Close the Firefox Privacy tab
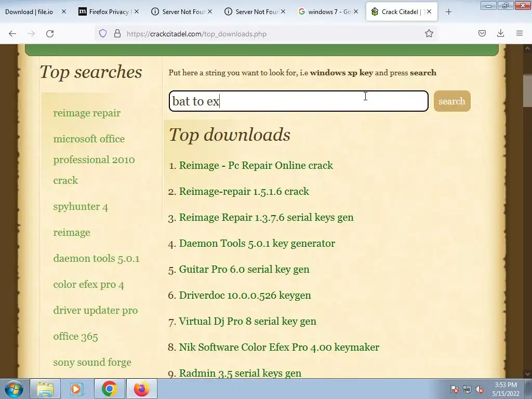Screen dimensions: 532x399 (x=137, y=11)
